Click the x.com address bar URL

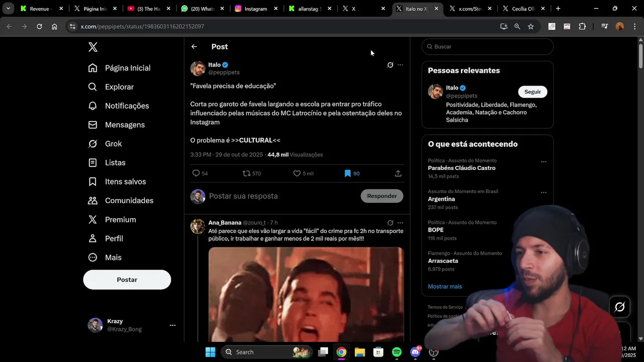142,27
